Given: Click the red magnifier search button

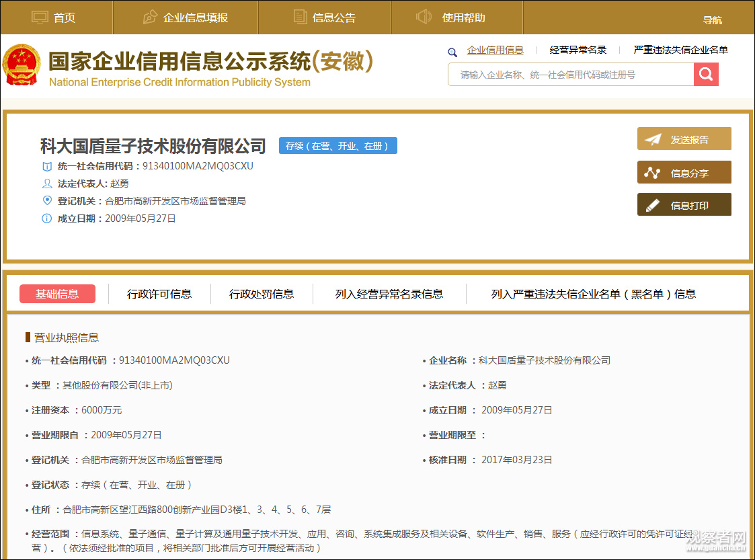Looking at the screenshot, I should (706, 75).
